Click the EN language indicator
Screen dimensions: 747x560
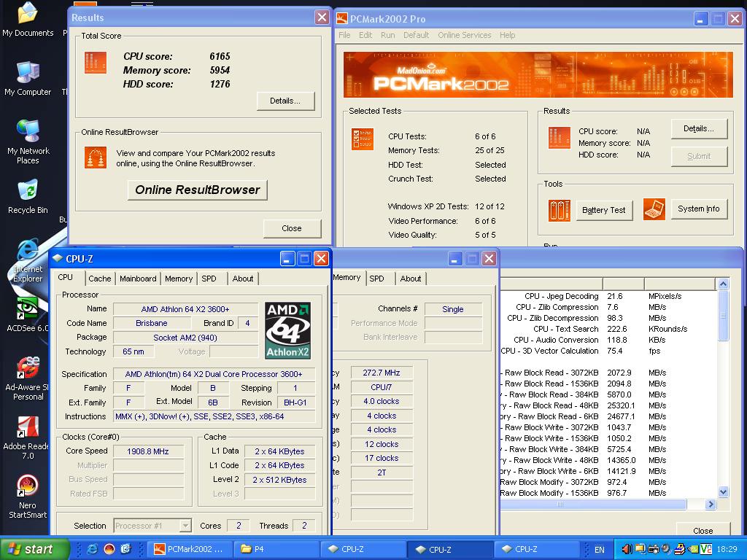[600, 550]
